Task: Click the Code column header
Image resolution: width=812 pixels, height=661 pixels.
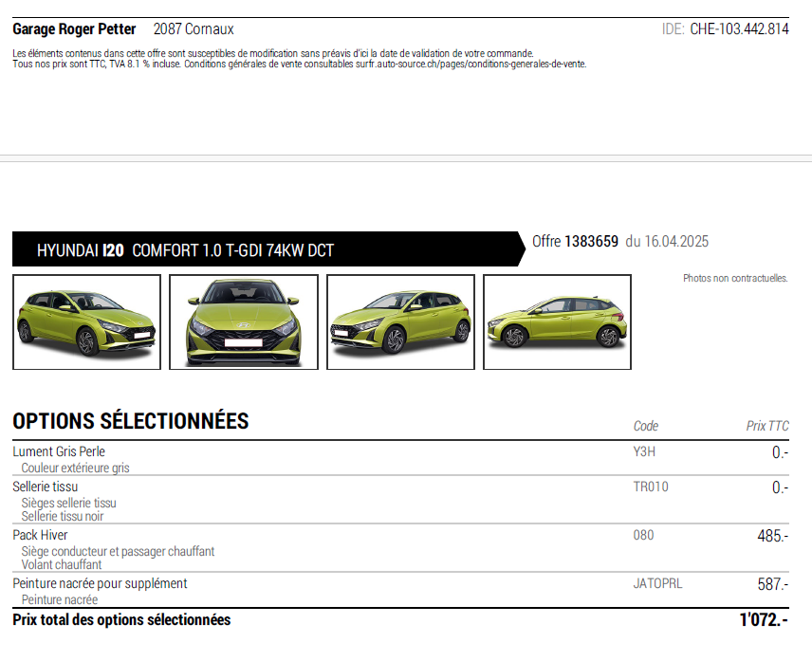Action: [x=645, y=426]
